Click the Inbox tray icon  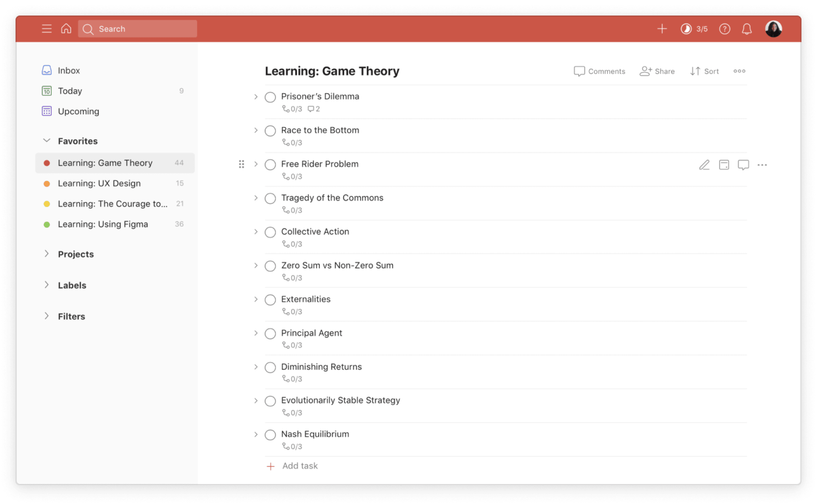(47, 70)
